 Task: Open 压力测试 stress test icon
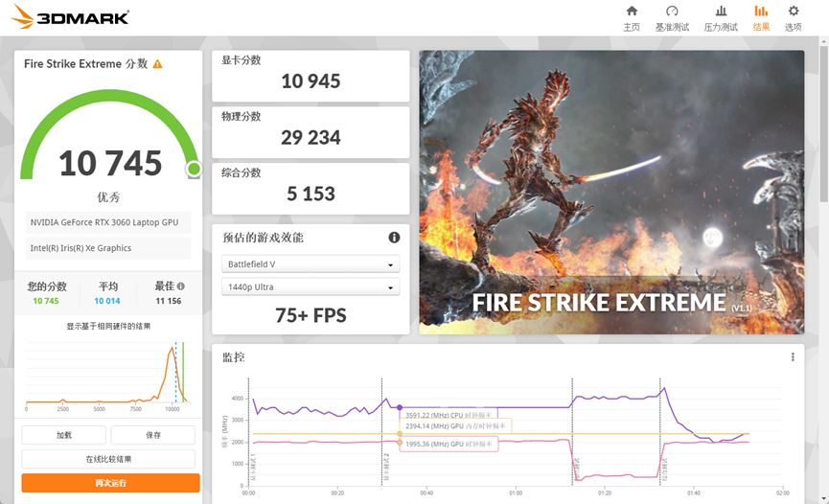coord(721,11)
